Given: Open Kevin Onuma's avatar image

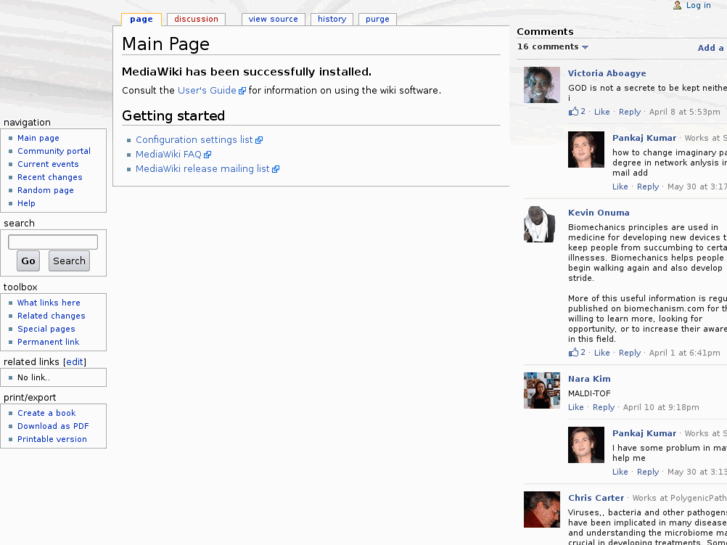Looking at the screenshot, I should 541,224.
